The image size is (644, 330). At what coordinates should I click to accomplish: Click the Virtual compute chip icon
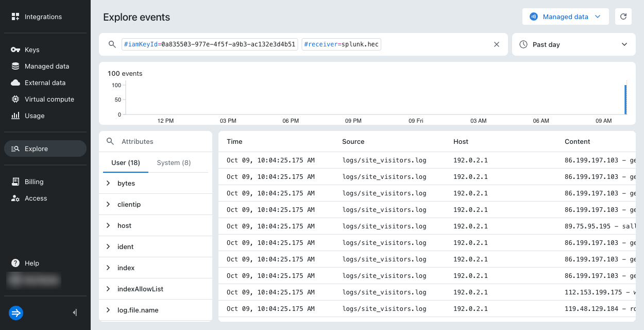pos(15,99)
